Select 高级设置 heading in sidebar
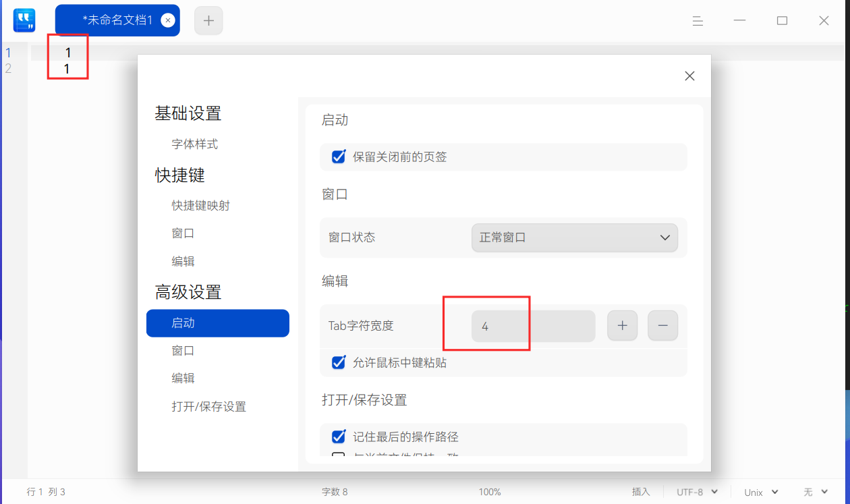 click(x=188, y=292)
